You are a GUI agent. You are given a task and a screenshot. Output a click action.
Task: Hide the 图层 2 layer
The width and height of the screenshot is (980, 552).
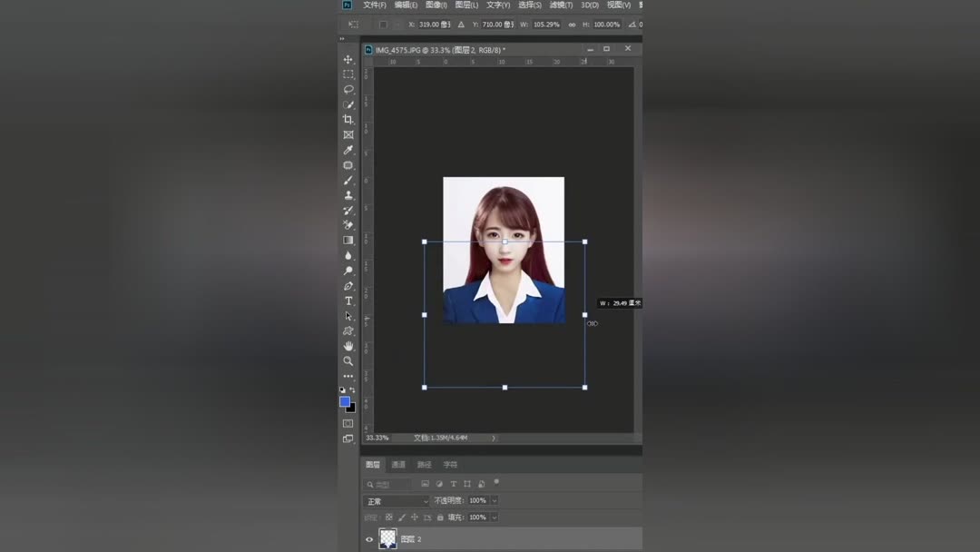369,538
